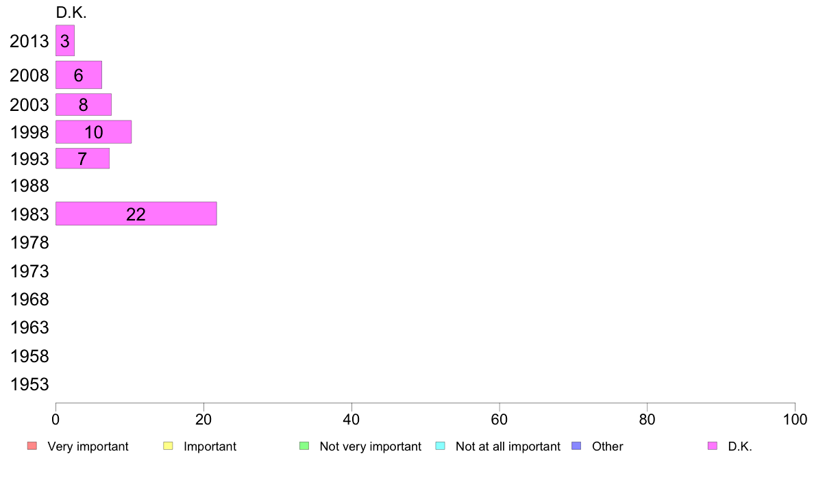Select the 1998 bar showing 10
This screenshot has height=504, width=814.
(93, 132)
